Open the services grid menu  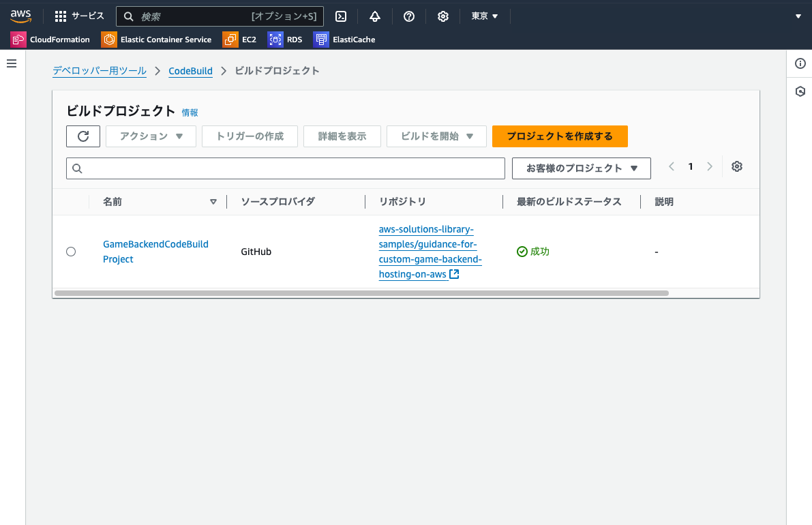(79, 16)
